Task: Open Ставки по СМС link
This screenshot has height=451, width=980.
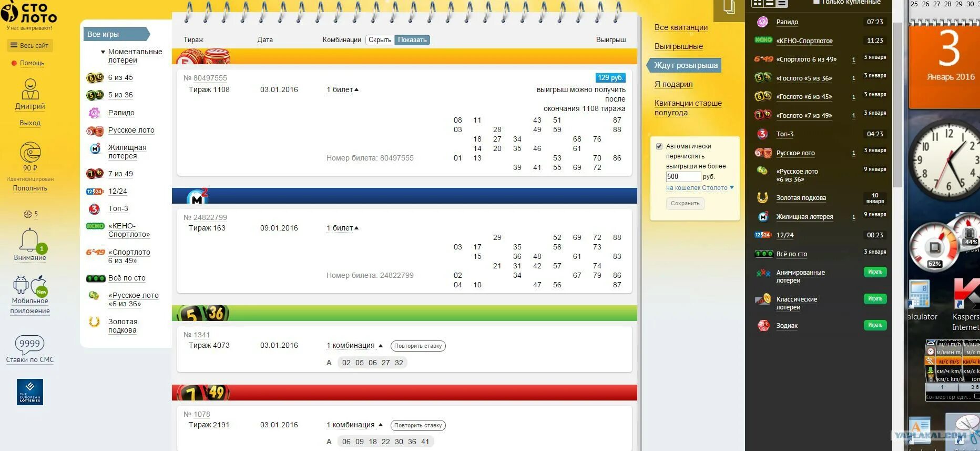Action: pyautogui.click(x=30, y=360)
